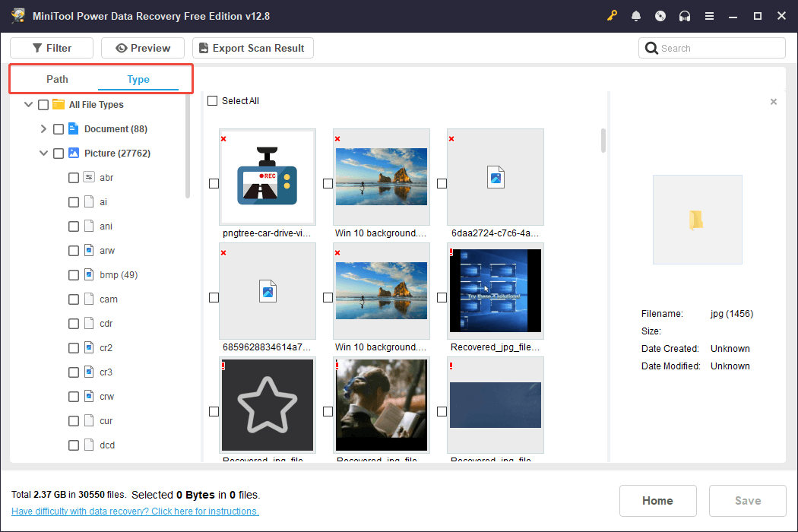Select the Win 10 background thumbnail
798x532 pixels.
coord(381,177)
